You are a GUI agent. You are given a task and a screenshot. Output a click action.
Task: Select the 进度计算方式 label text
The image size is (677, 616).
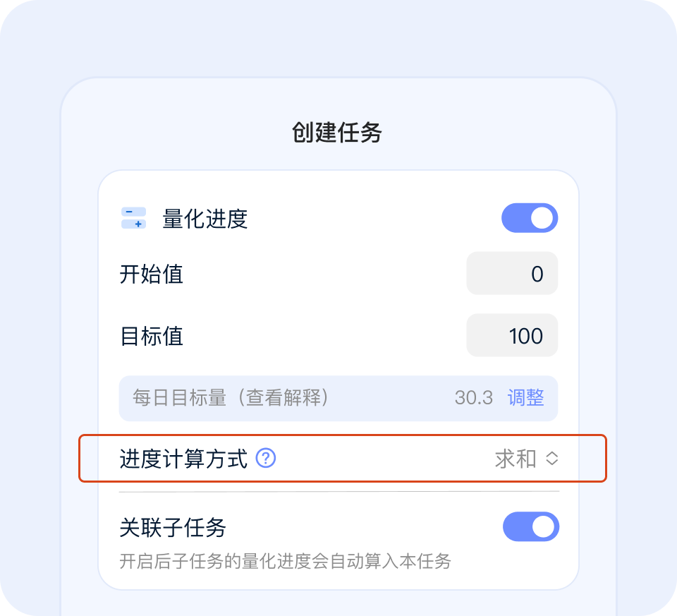coord(184,459)
